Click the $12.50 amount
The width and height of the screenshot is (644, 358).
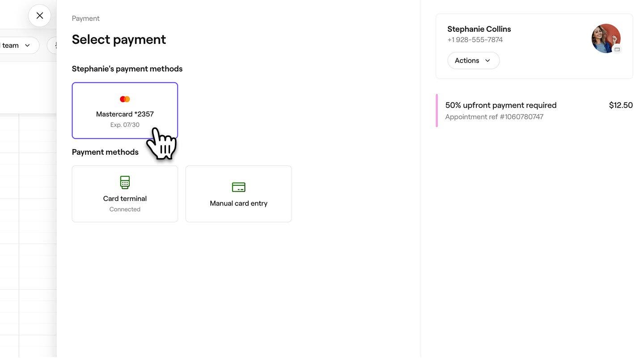(x=621, y=105)
